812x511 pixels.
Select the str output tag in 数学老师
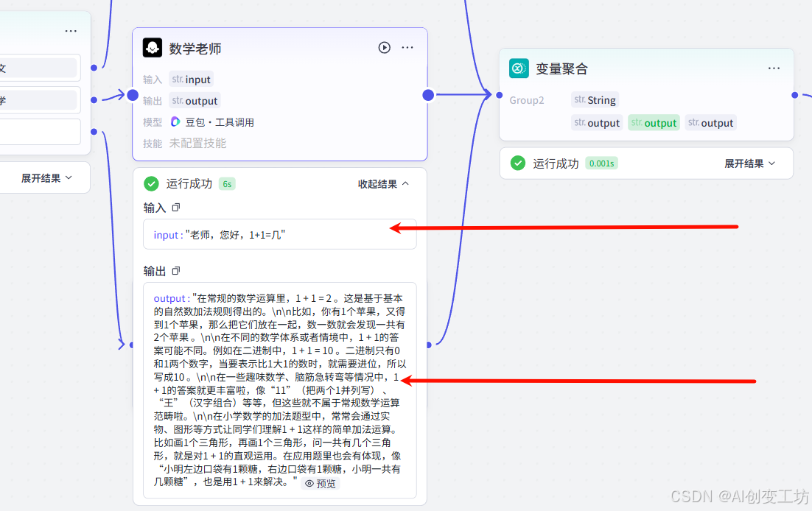coord(195,100)
